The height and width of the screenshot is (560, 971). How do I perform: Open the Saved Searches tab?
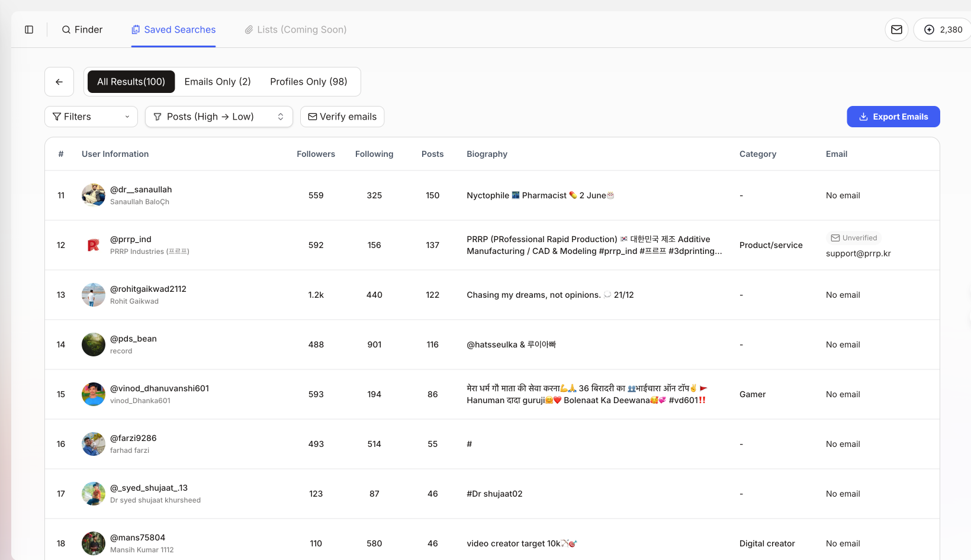[173, 30]
